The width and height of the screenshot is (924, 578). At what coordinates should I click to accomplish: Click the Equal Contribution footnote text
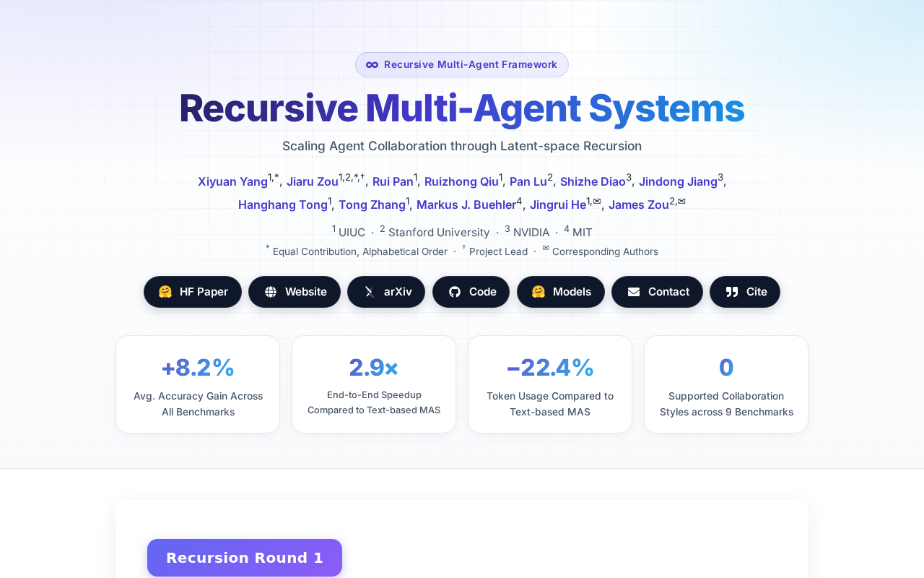(360, 251)
